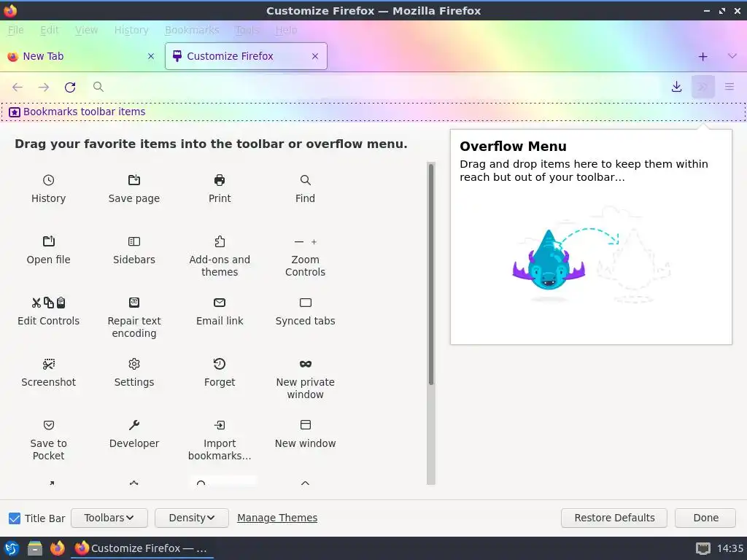
Task: Click the Bookmarks toolbar items star icon
Action: pyautogui.click(x=15, y=112)
